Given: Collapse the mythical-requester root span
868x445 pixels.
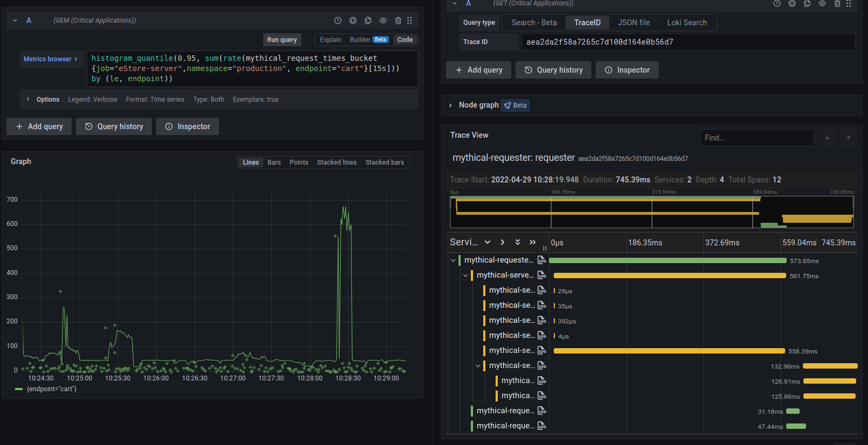Looking at the screenshot, I should click(x=453, y=260).
